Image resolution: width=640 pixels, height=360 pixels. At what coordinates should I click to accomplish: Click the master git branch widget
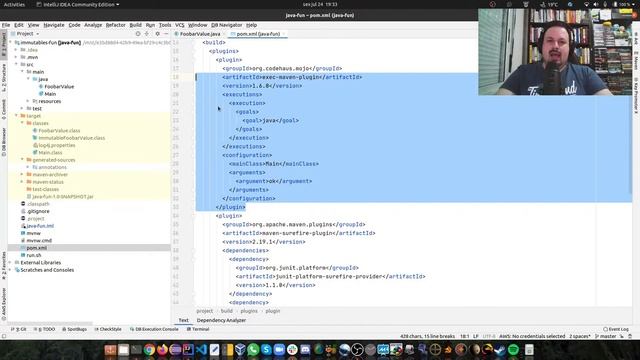coord(606,336)
